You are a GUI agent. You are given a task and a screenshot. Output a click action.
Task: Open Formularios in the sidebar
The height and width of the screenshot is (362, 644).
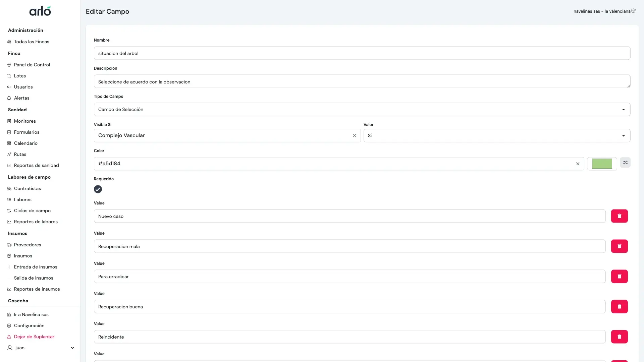tap(27, 132)
